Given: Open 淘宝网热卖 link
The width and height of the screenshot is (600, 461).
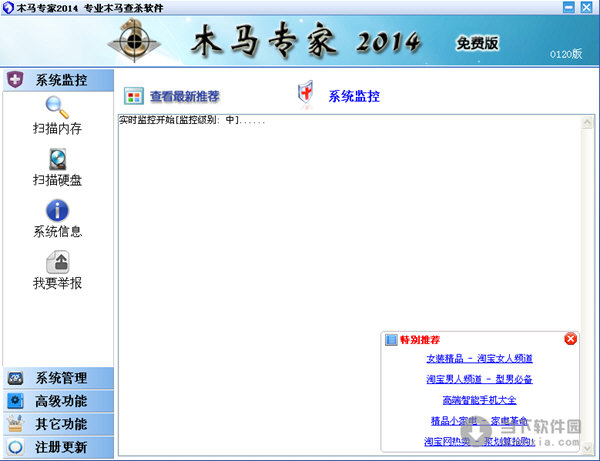Looking at the screenshot, I should click(x=479, y=441).
